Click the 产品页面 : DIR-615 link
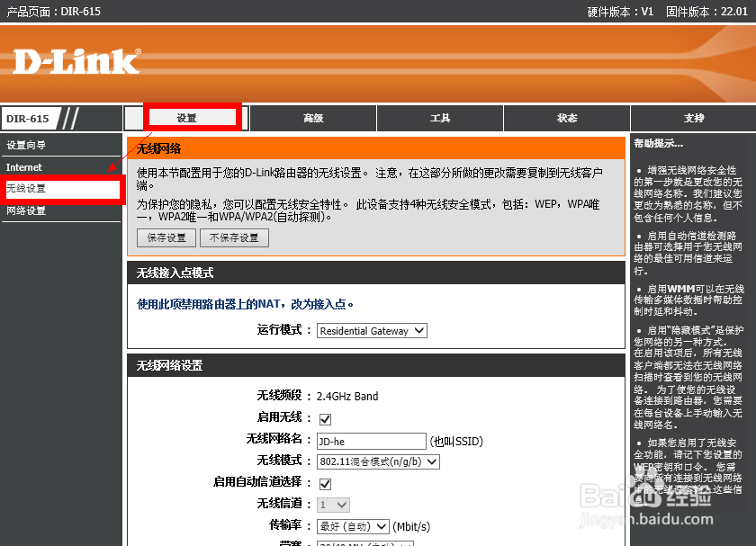The height and width of the screenshot is (546, 756). [53, 11]
